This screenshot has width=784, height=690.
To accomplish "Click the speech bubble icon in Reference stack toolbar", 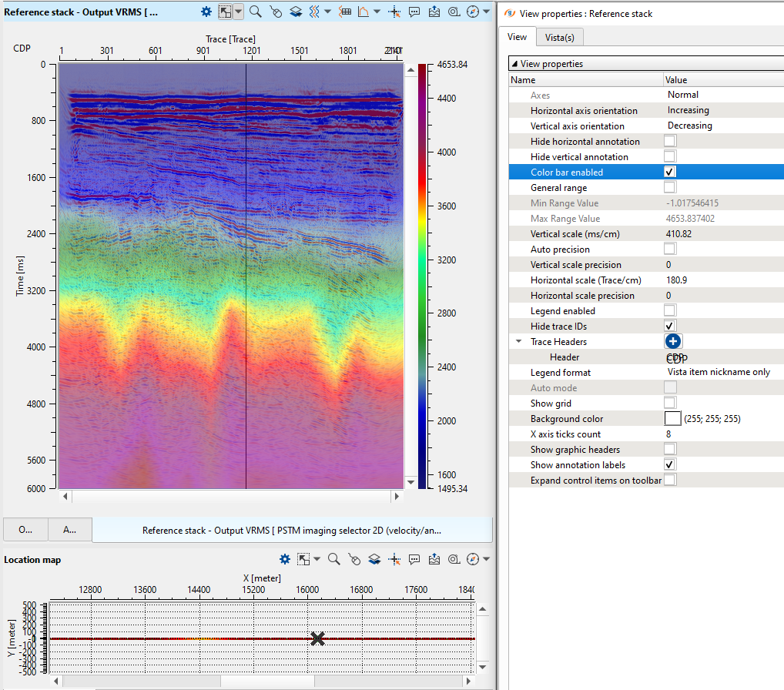I will click(x=414, y=12).
